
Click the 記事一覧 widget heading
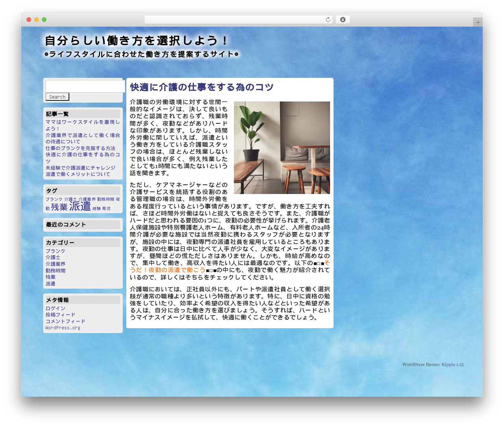[57, 114]
